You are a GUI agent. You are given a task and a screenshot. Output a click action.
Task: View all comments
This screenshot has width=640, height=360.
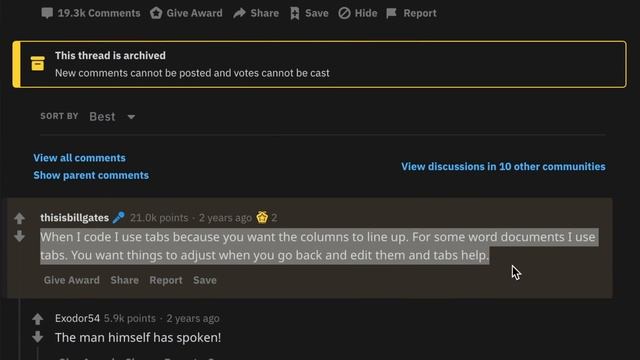[80, 158]
